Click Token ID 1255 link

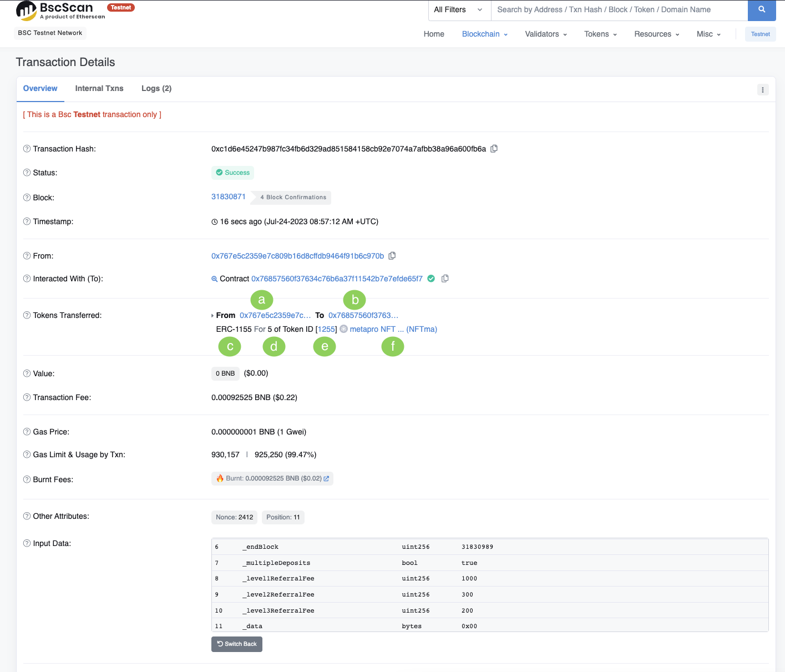point(326,329)
